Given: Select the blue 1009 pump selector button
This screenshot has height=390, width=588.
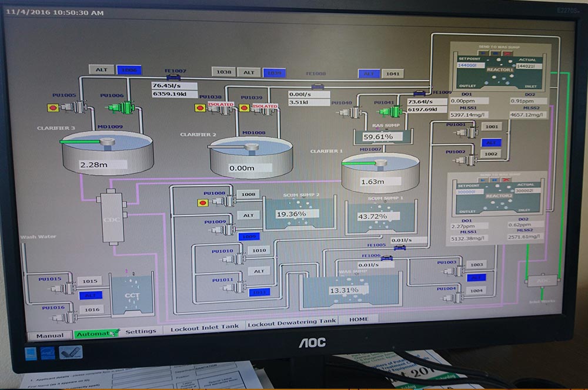Looking at the screenshot, I should coord(249,236).
